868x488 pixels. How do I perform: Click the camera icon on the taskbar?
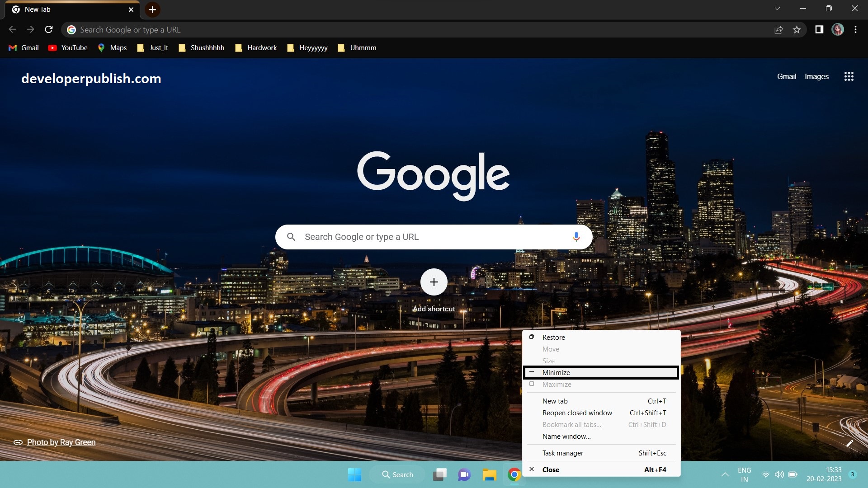464,474
